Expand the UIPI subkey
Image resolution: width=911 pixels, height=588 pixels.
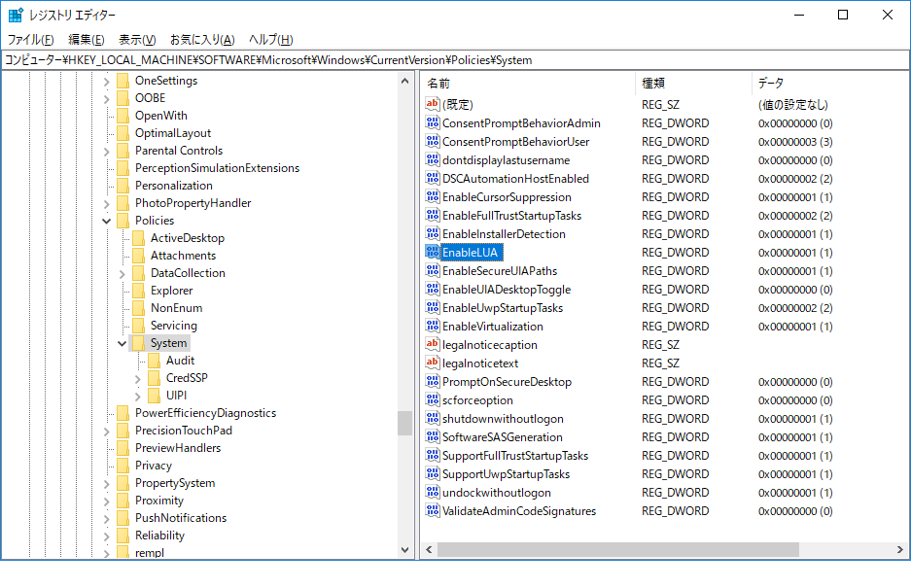pyautogui.click(x=138, y=397)
